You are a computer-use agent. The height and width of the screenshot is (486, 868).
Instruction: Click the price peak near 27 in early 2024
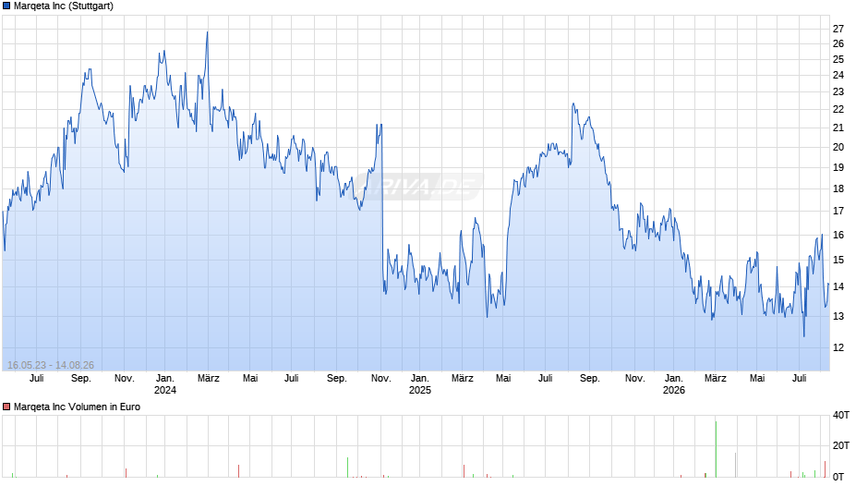(x=207, y=32)
